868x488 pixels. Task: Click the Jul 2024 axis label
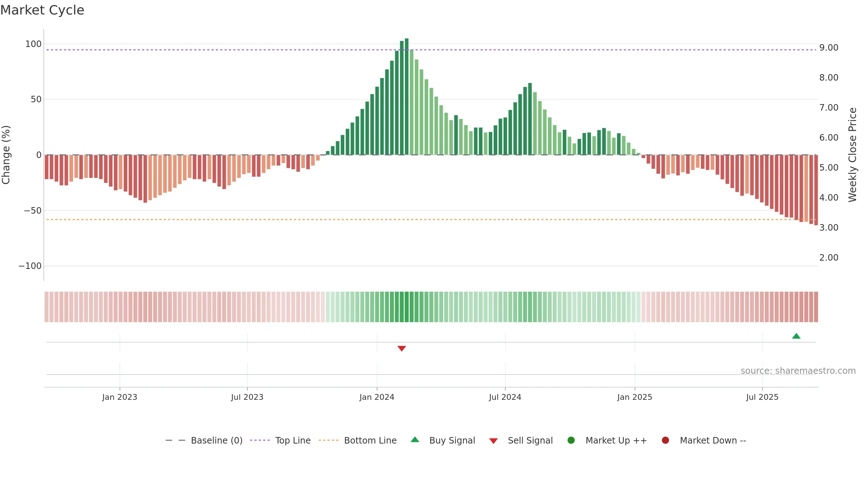(505, 397)
